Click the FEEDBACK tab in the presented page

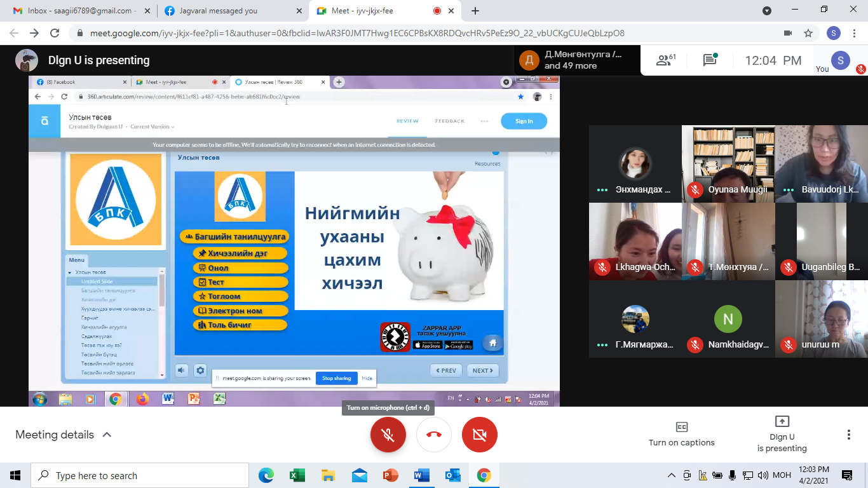tap(450, 121)
